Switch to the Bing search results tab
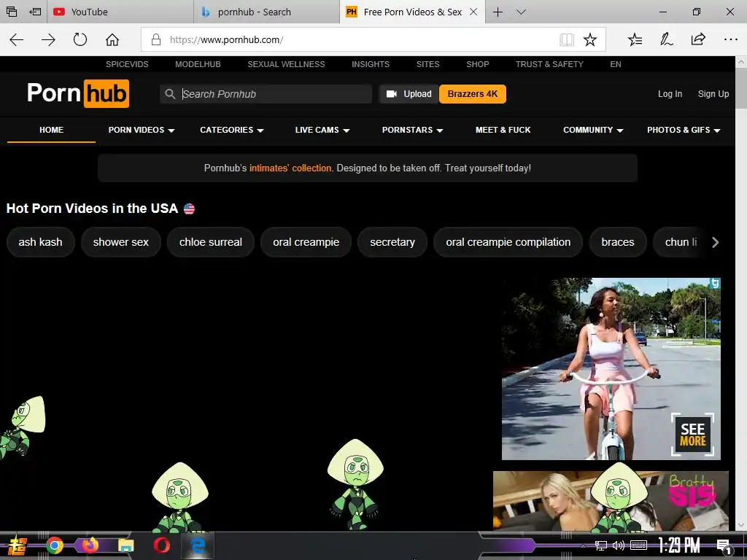The image size is (747, 560). (267, 12)
